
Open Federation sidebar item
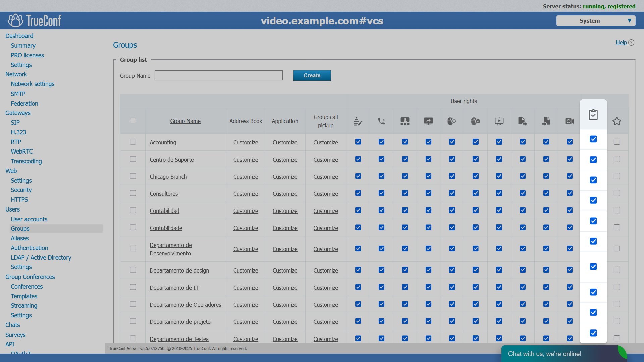coord(24,104)
